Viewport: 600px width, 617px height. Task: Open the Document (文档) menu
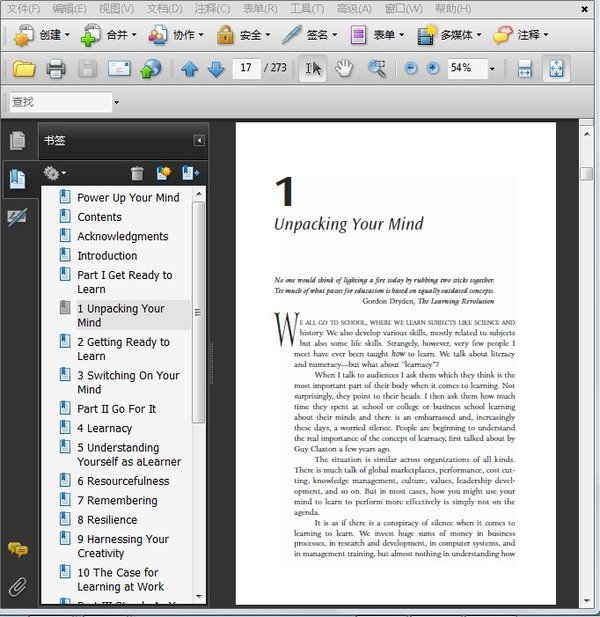(x=164, y=9)
